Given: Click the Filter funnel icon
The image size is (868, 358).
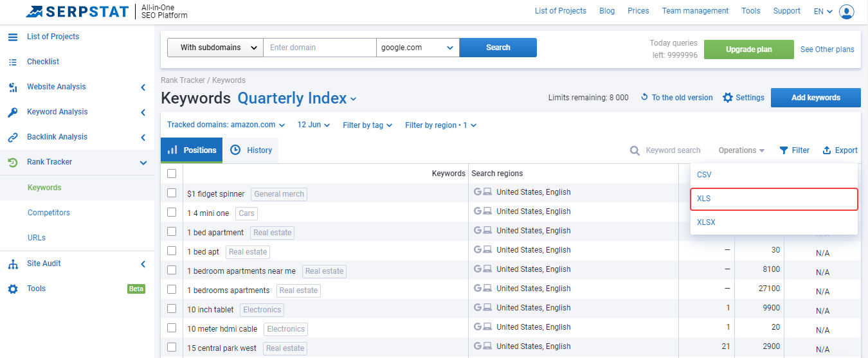Looking at the screenshot, I should [x=784, y=150].
